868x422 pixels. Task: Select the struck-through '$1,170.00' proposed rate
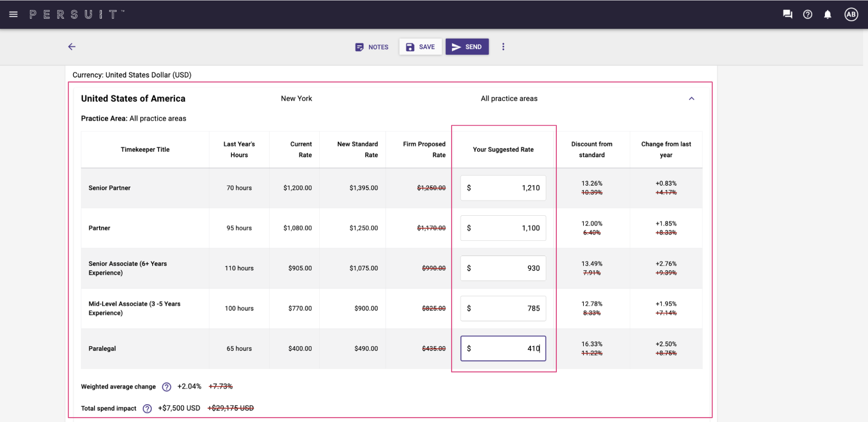coord(431,228)
